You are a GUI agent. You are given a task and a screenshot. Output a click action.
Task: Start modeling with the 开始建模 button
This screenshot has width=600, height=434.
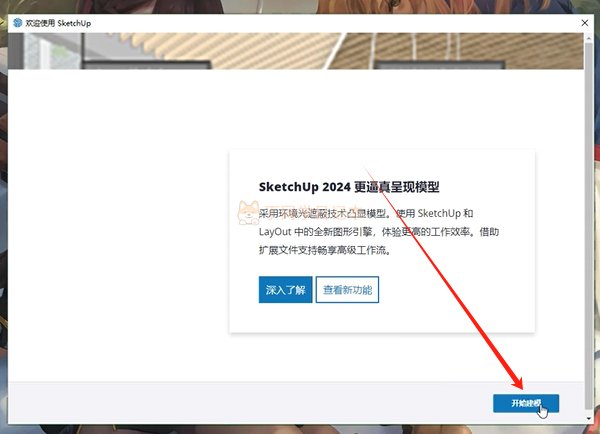coord(526,403)
